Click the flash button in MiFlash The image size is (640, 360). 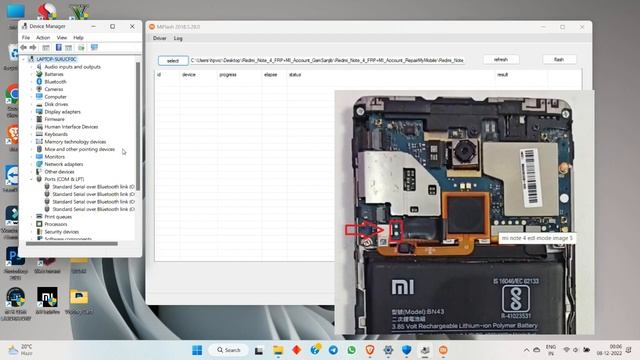559,60
